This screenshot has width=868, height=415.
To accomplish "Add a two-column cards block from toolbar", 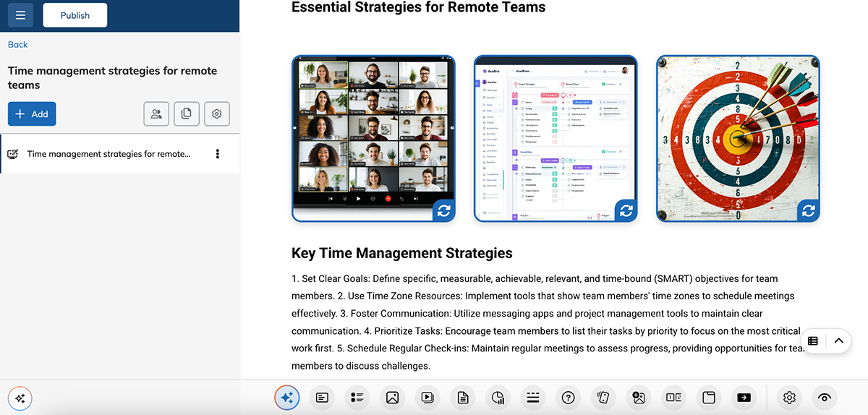I will click(674, 397).
